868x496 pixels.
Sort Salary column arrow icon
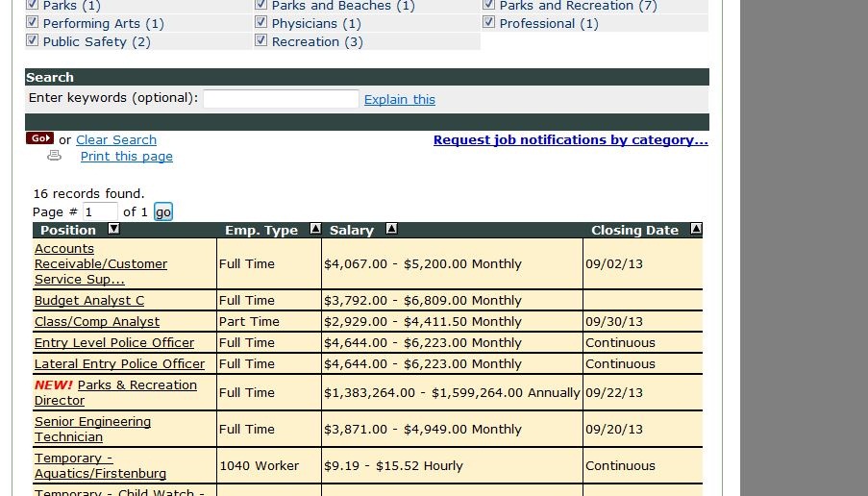point(391,229)
